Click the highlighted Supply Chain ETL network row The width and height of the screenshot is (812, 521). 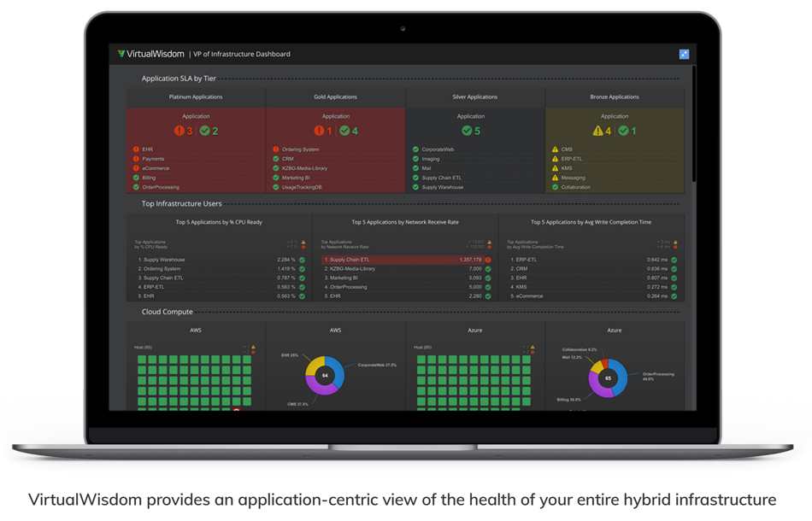coord(407,260)
